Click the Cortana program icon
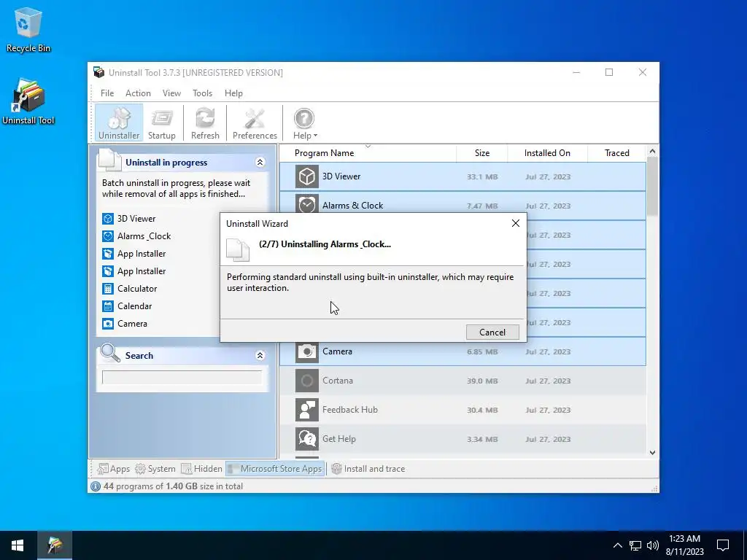The width and height of the screenshot is (747, 560). click(307, 381)
